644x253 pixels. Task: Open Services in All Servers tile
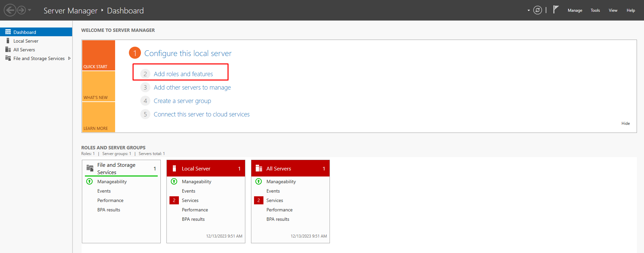point(275,200)
